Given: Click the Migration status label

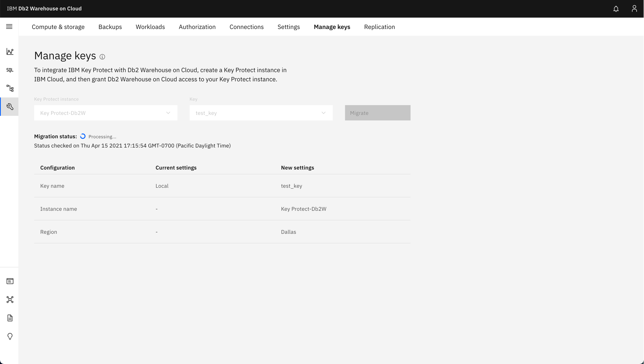Looking at the screenshot, I should 56,136.
